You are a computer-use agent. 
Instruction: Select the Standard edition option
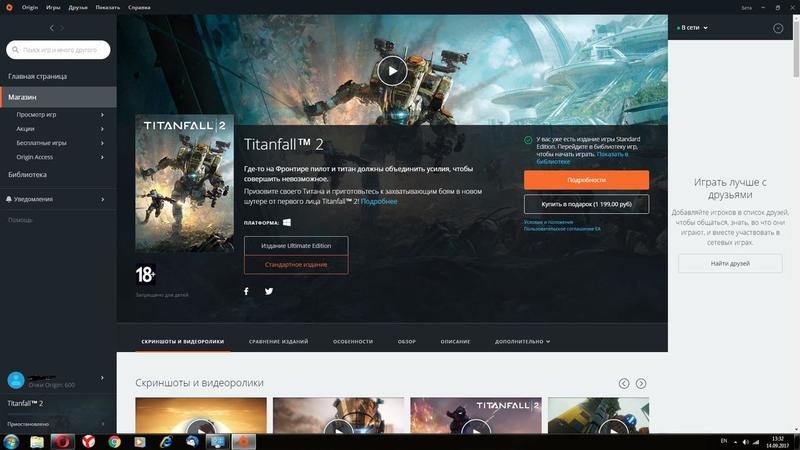(296, 265)
